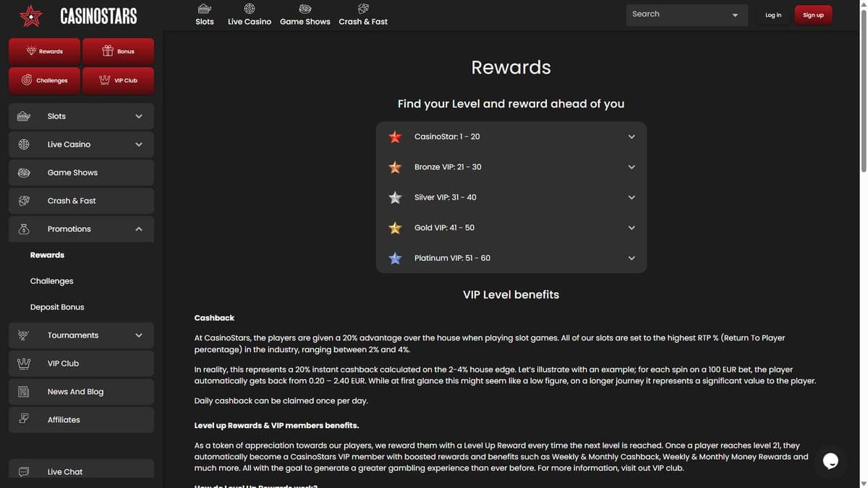Click the Cashback heading text
The height and width of the screenshot is (488, 868).
[214, 317]
